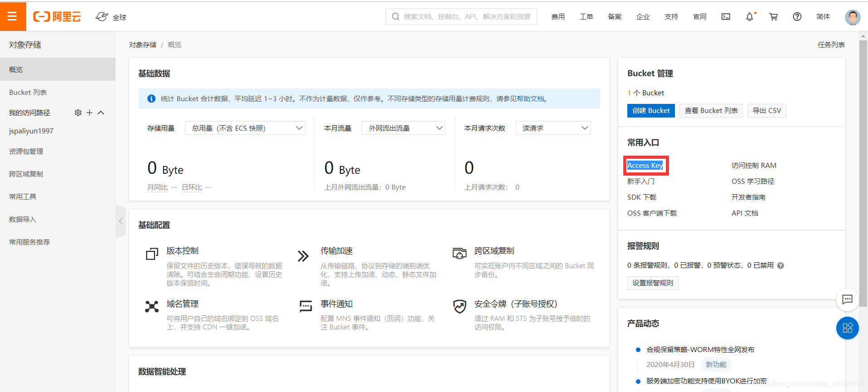Open the global region globe icon

tap(102, 17)
